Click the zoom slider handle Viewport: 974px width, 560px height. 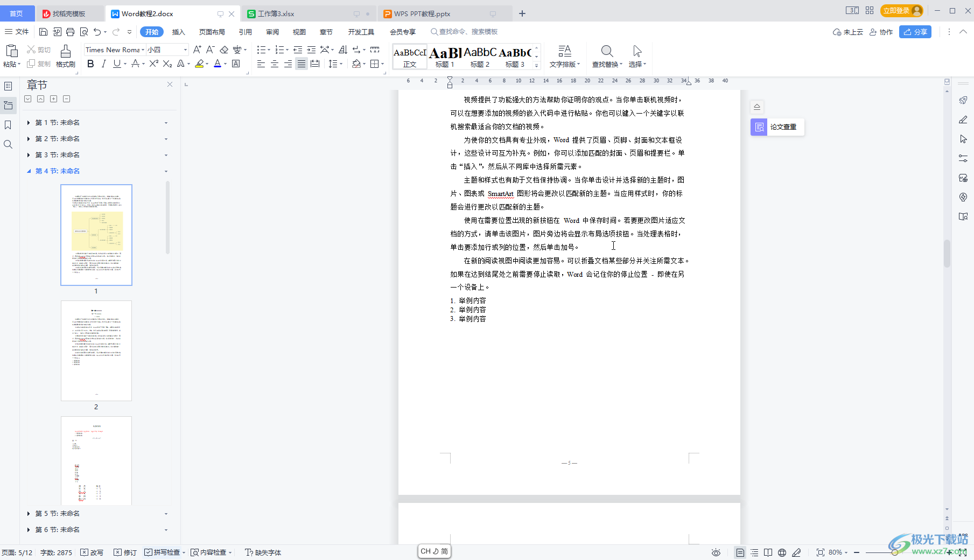[894, 552]
